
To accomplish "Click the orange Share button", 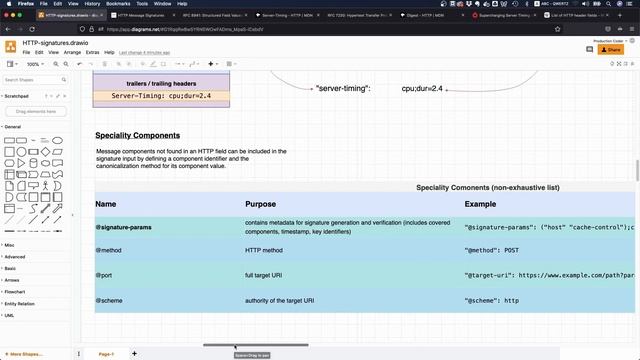I will tap(611, 49).
